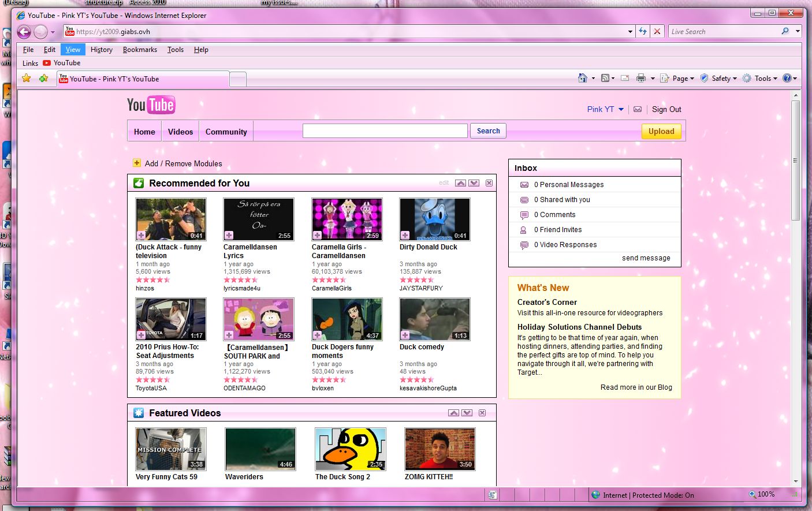The height and width of the screenshot is (511, 812).
Task: Open the View menu
Action: 73,50
